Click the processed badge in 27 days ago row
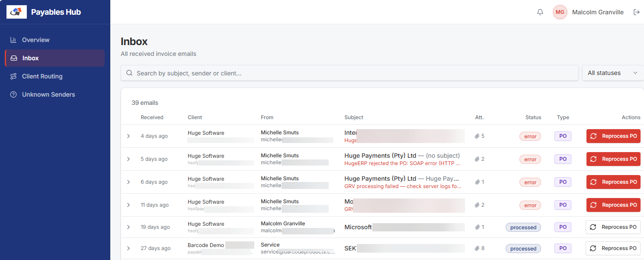 click(x=523, y=249)
